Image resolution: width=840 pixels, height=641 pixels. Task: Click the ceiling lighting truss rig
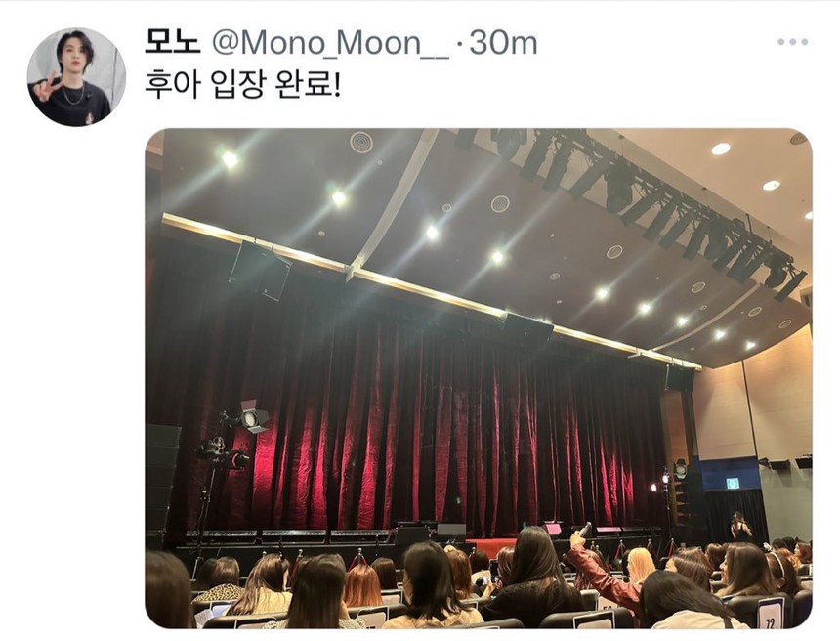[x=632, y=203]
